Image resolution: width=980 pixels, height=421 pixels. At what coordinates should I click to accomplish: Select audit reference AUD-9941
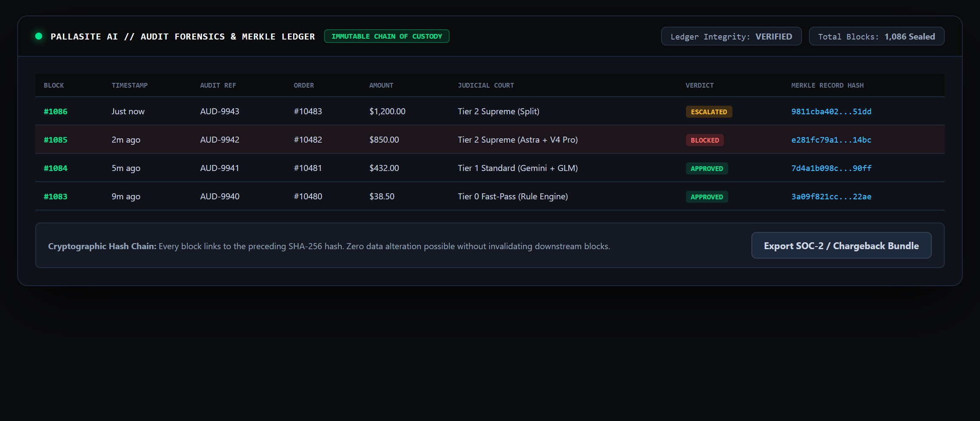(220, 168)
